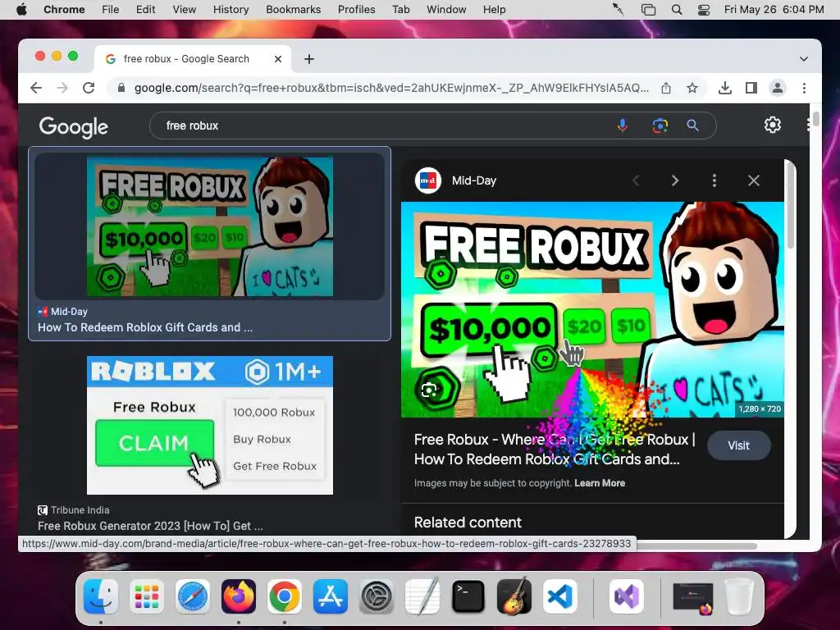840x630 pixels.
Task: Start voice search with microphone
Action: 622,126
